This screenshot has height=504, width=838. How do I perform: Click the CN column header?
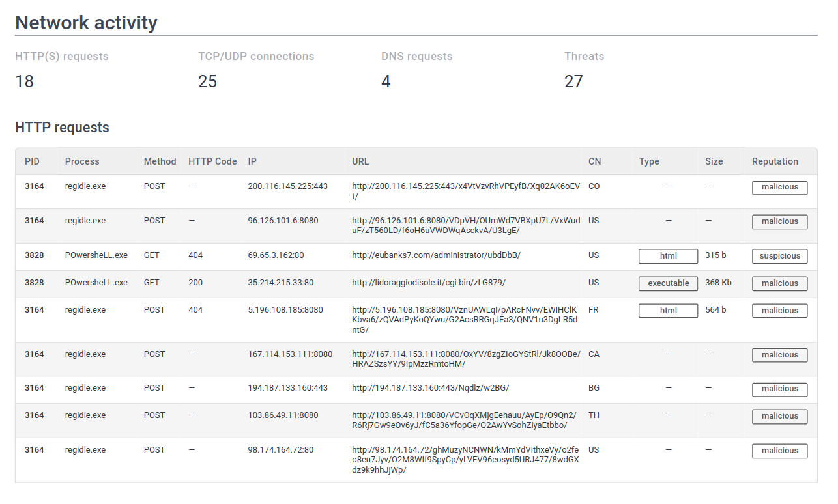(x=595, y=161)
